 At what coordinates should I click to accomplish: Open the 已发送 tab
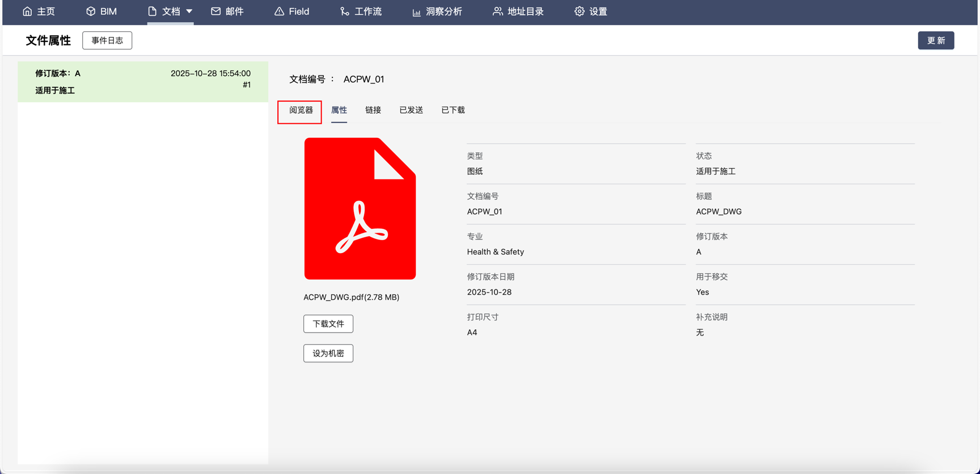(411, 110)
